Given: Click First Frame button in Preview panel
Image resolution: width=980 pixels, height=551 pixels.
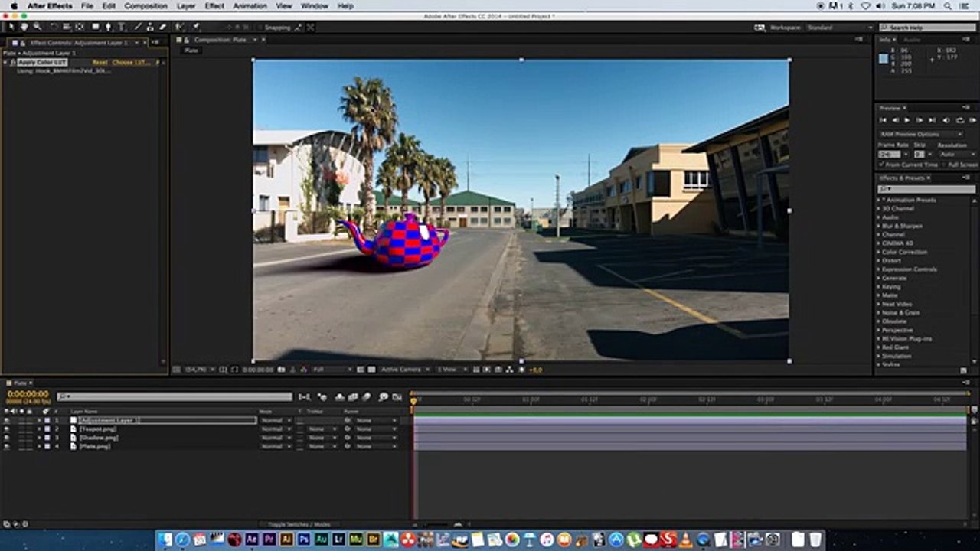Looking at the screenshot, I should [883, 120].
